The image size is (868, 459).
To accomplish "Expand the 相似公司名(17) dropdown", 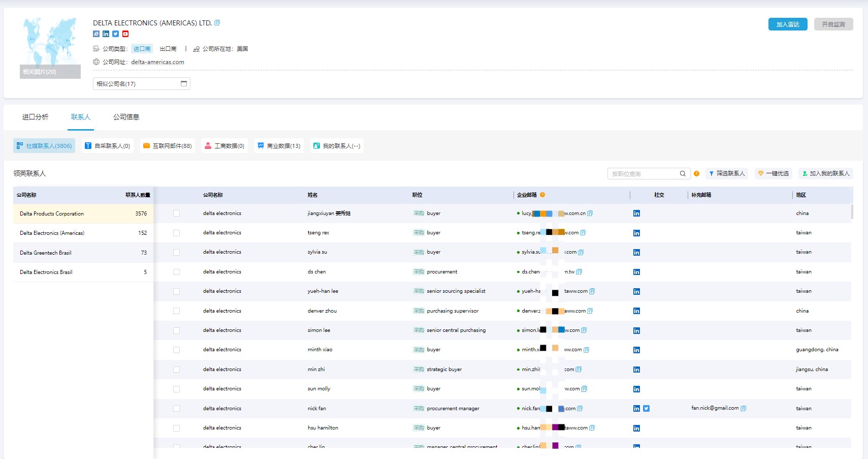I will pyautogui.click(x=141, y=84).
